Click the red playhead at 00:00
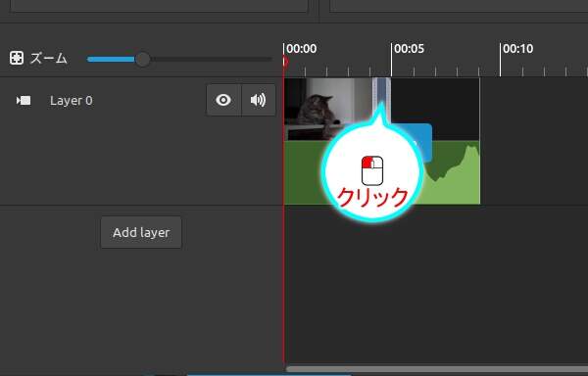 coord(285,61)
